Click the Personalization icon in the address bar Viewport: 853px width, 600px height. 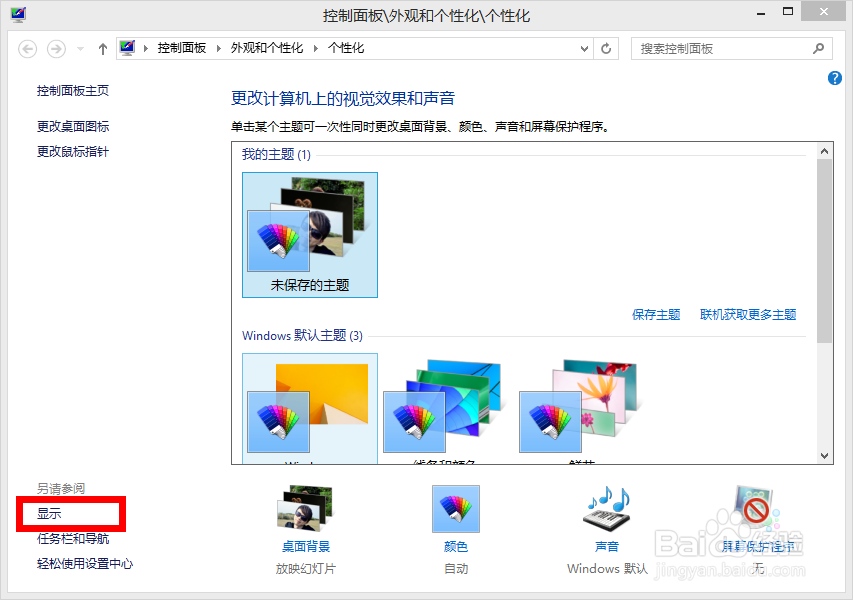127,48
